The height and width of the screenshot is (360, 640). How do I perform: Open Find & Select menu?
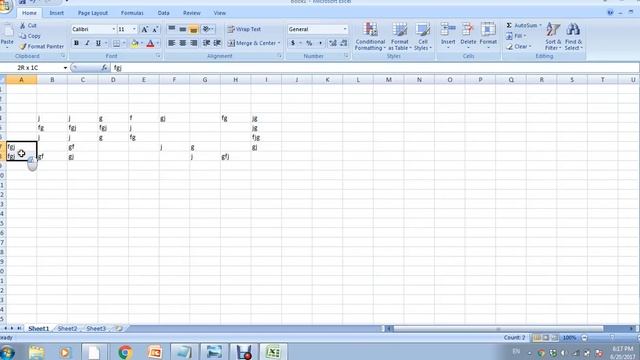pos(573,37)
